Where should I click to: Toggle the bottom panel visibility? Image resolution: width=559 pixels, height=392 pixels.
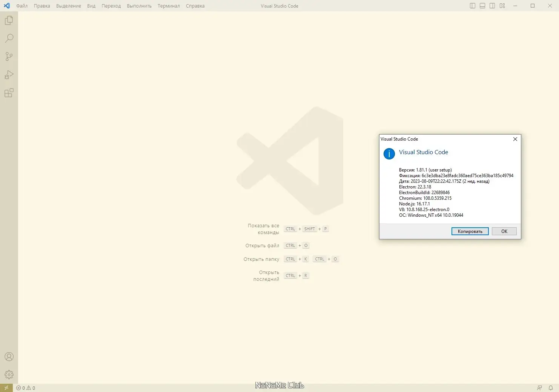[482, 6]
